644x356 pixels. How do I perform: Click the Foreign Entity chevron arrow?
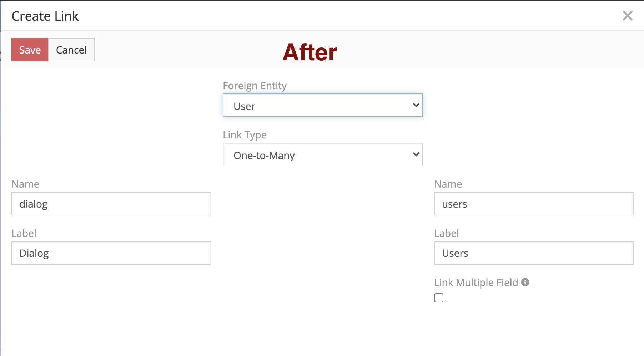416,105
